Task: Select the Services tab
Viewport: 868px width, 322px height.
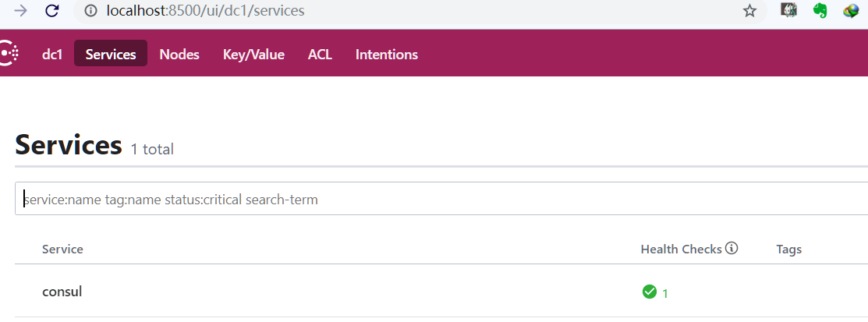Action: click(x=111, y=55)
